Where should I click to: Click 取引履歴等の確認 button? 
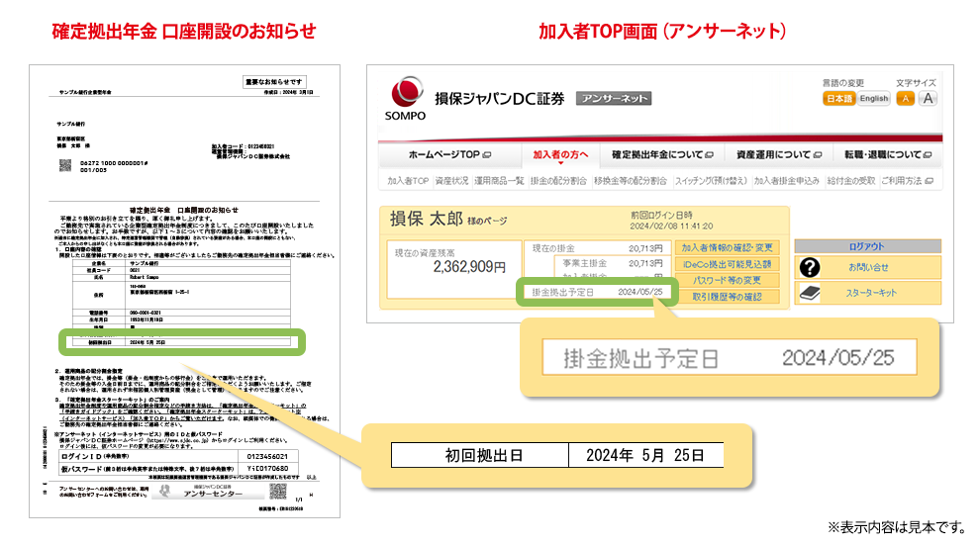(x=727, y=297)
